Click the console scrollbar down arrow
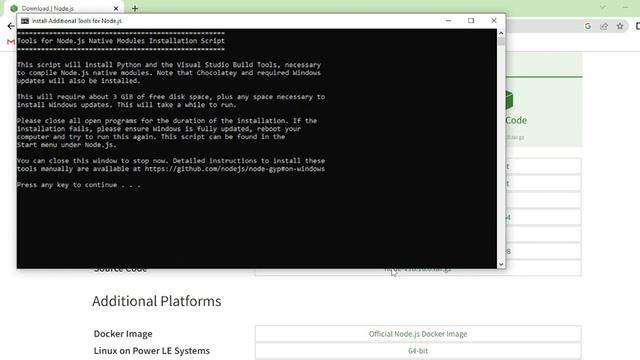This screenshot has width=640, height=360. (x=501, y=264)
